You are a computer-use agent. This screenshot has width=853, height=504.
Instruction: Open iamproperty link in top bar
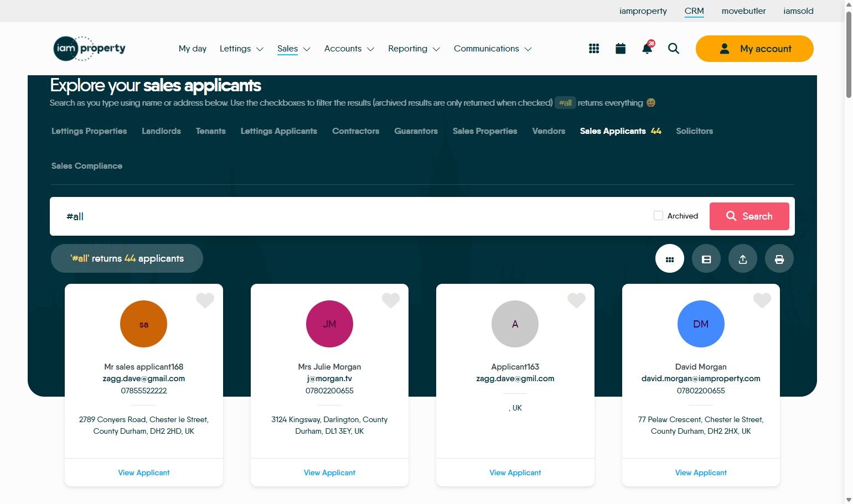click(x=643, y=11)
